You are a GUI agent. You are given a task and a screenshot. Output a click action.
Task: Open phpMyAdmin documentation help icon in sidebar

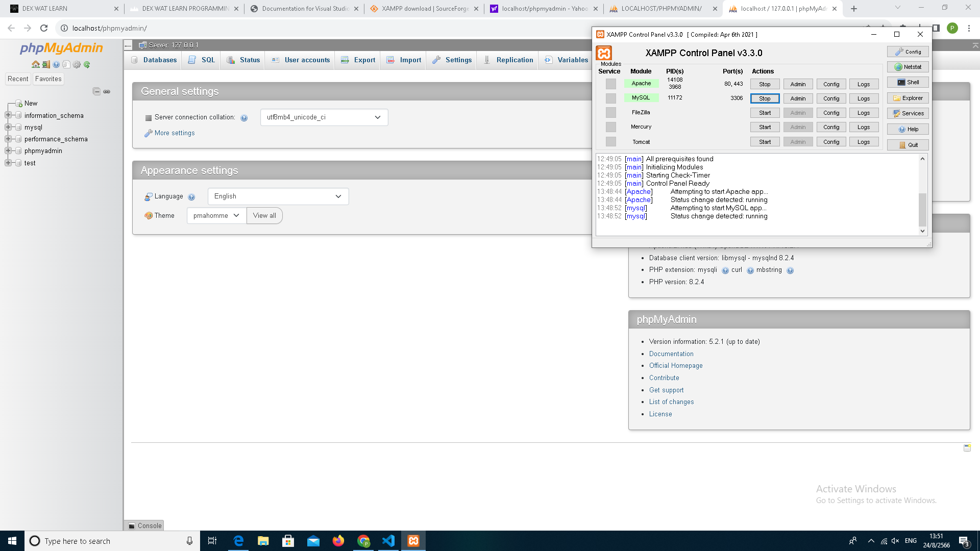(56, 65)
